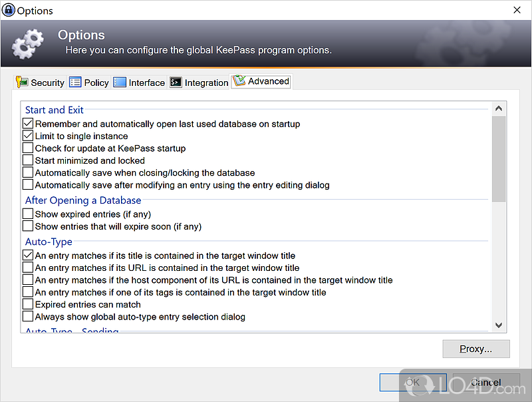Open the Integration tab
Viewport: 532px width, 402px height.
pyautogui.click(x=199, y=83)
